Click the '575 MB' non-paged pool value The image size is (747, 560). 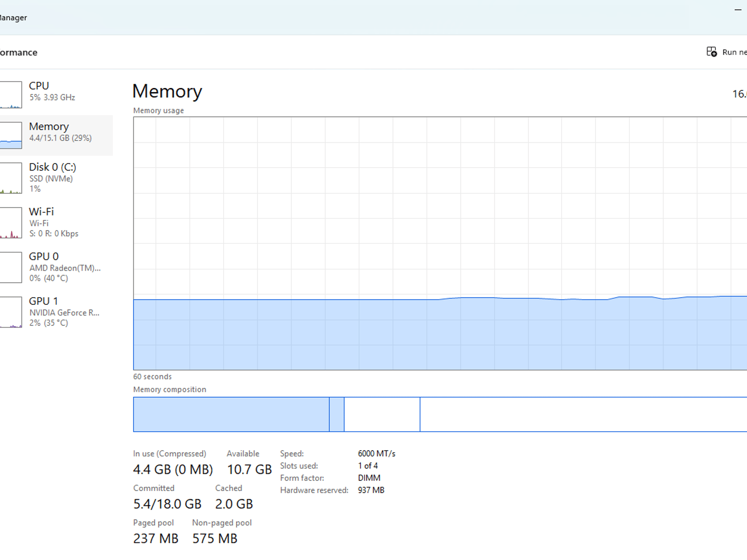point(215,538)
